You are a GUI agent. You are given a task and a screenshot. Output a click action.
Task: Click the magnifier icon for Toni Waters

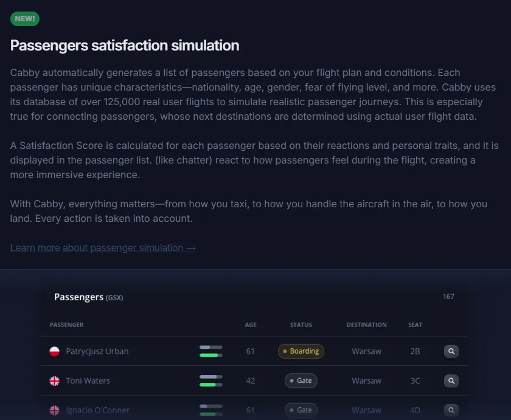point(451,380)
